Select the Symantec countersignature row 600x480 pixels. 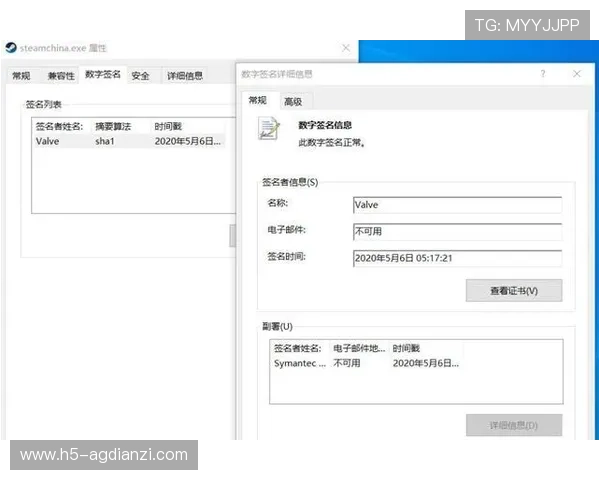pos(368,363)
